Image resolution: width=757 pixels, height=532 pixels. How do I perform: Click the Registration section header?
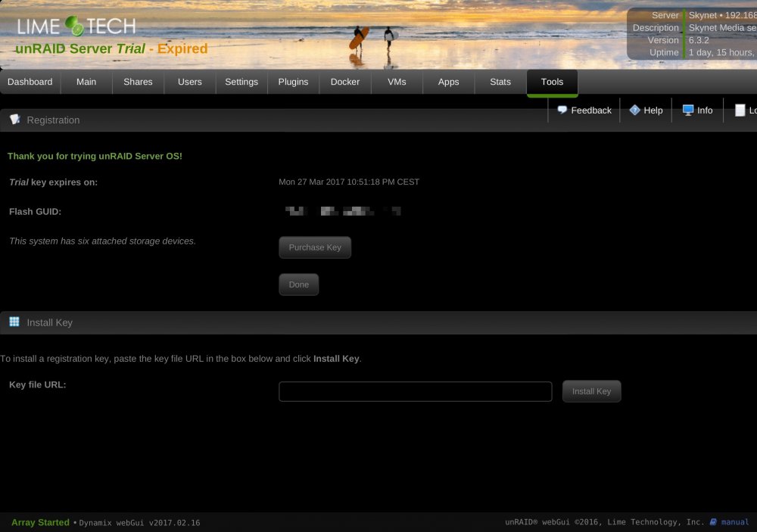tap(378, 120)
